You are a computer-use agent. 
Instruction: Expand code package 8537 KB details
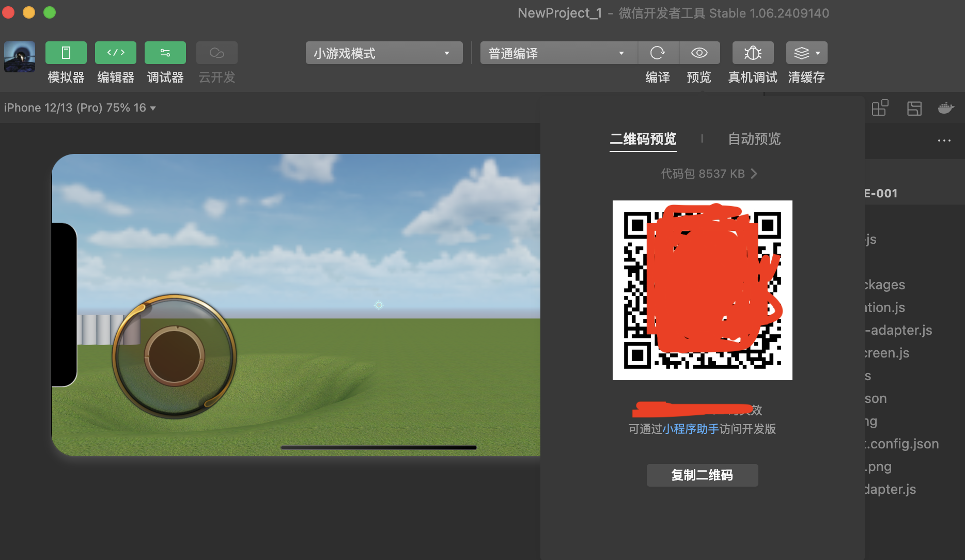click(709, 174)
